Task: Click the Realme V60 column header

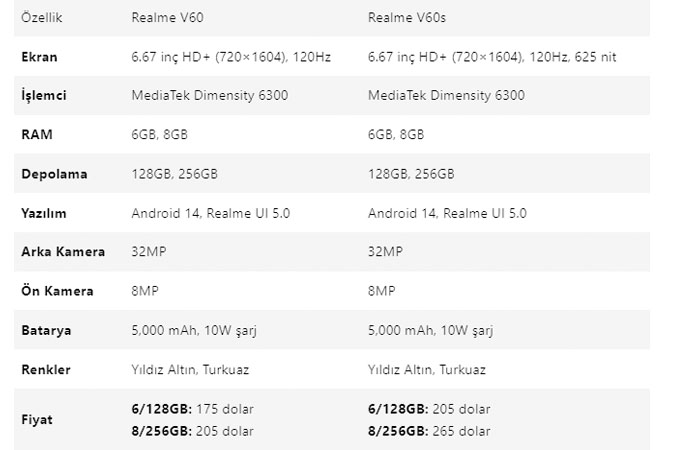Action: click(x=165, y=18)
